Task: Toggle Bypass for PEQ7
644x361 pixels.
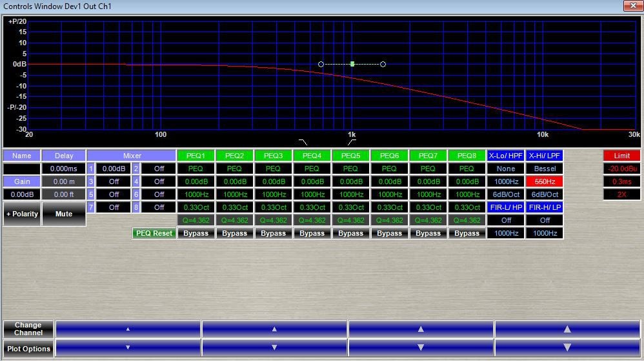Action: click(x=428, y=233)
